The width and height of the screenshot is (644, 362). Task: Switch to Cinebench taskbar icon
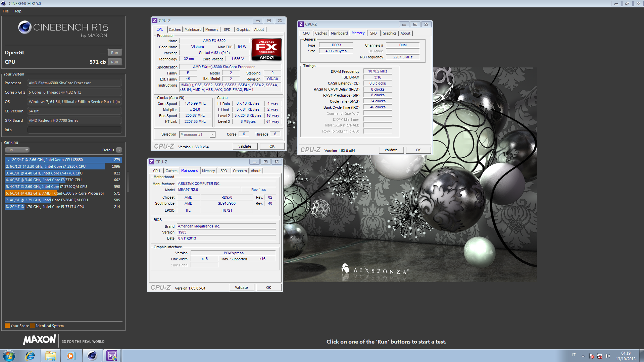[92, 356]
